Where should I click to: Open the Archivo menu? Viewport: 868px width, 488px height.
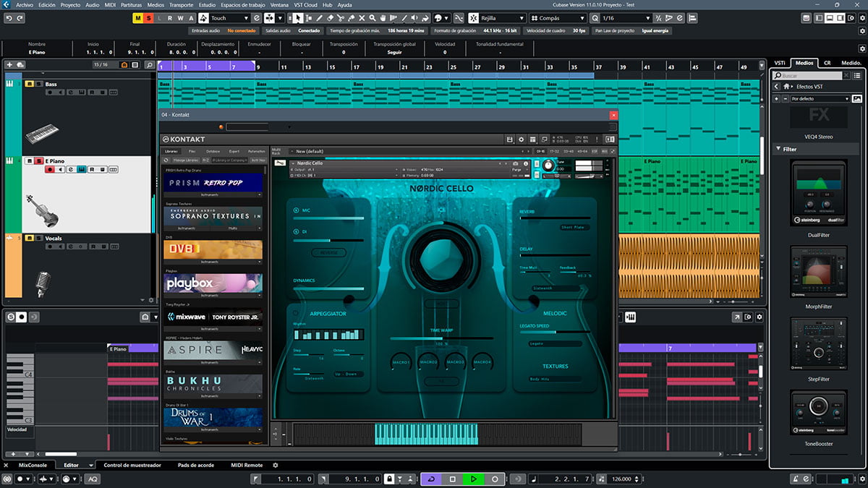25,5
